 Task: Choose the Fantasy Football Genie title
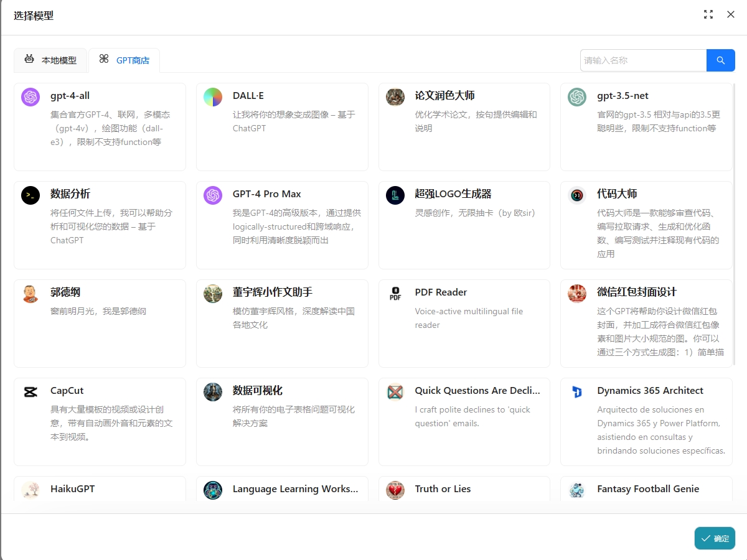[648, 489]
